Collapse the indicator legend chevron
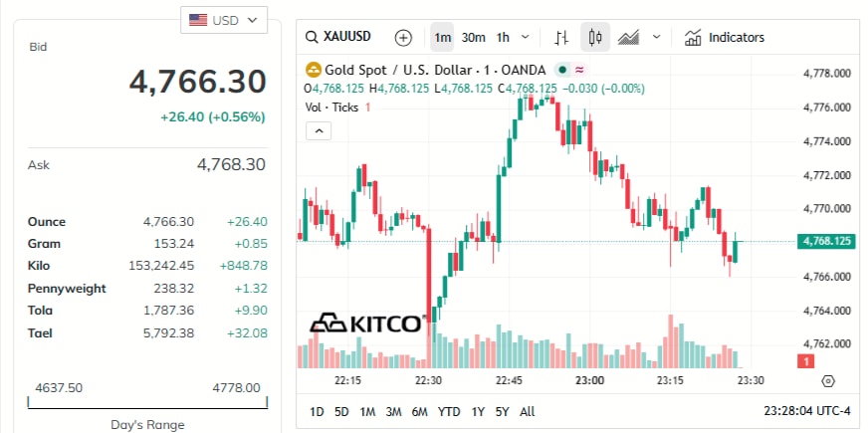Viewport: 868px width, 433px height. pyautogui.click(x=319, y=130)
